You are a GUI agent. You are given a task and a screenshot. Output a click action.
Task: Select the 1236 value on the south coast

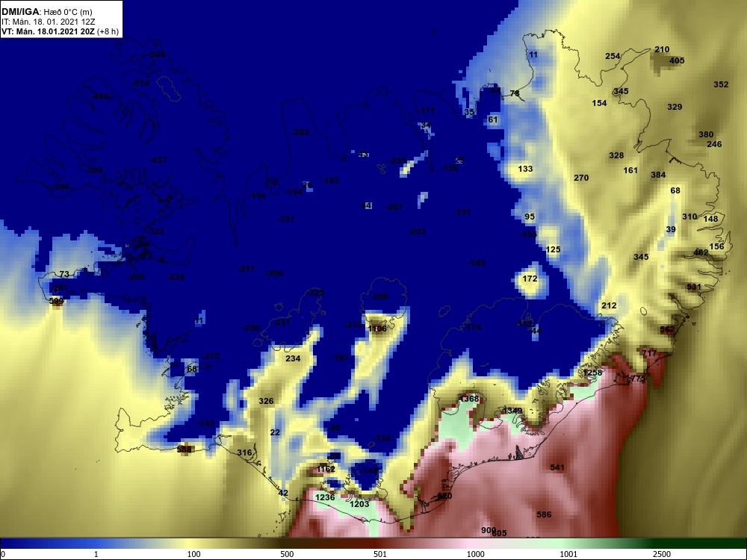[325, 497]
